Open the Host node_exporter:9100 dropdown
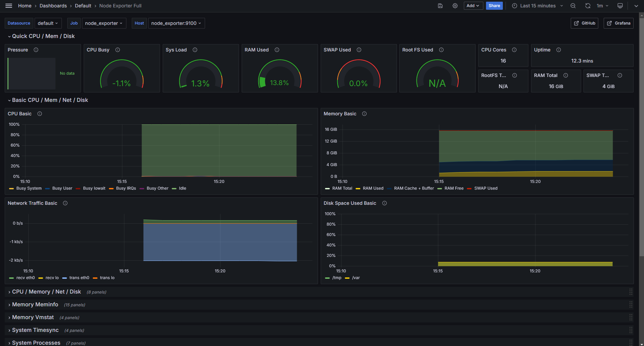The width and height of the screenshot is (644, 346). 176,23
